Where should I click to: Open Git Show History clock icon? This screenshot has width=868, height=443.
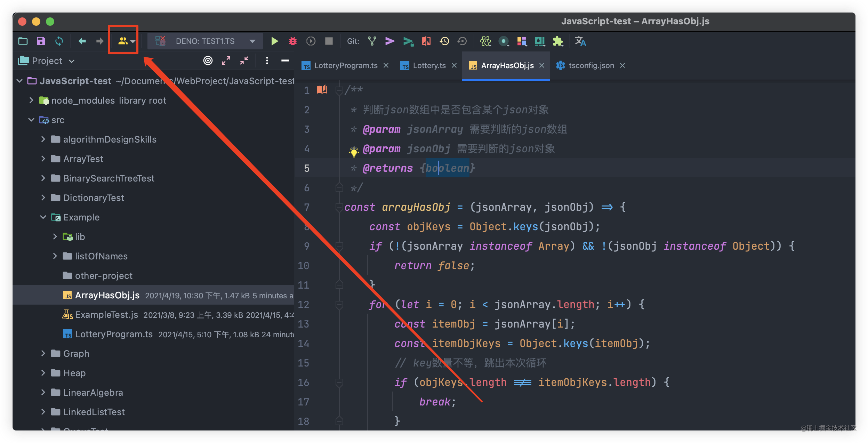tap(444, 41)
